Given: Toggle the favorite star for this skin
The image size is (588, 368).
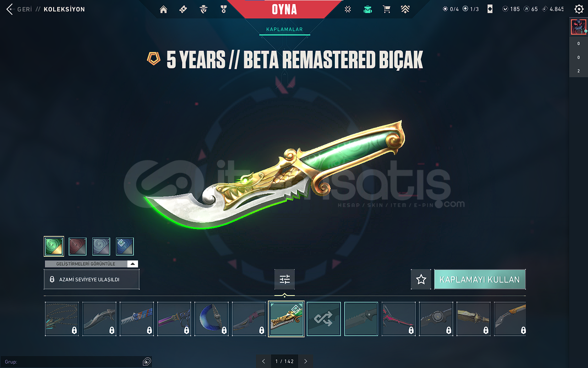Looking at the screenshot, I should pyautogui.click(x=421, y=279).
